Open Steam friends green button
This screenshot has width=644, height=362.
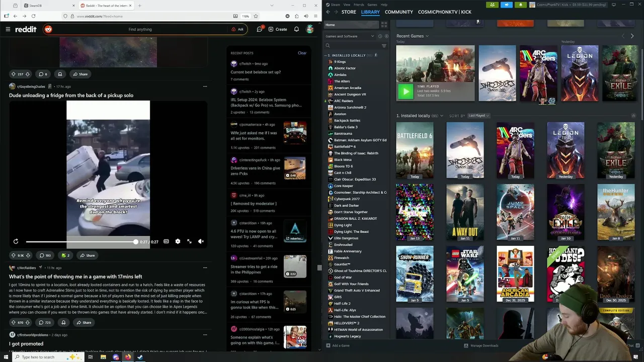click(x=493, y=5)
